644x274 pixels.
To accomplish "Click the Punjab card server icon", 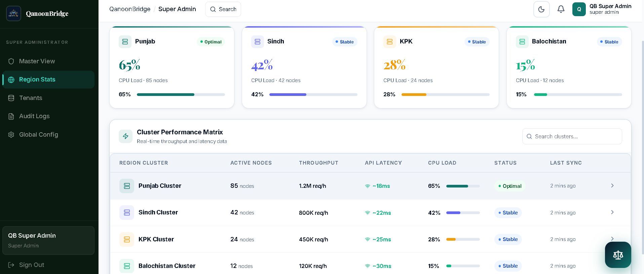I will [x=125, y=42].
